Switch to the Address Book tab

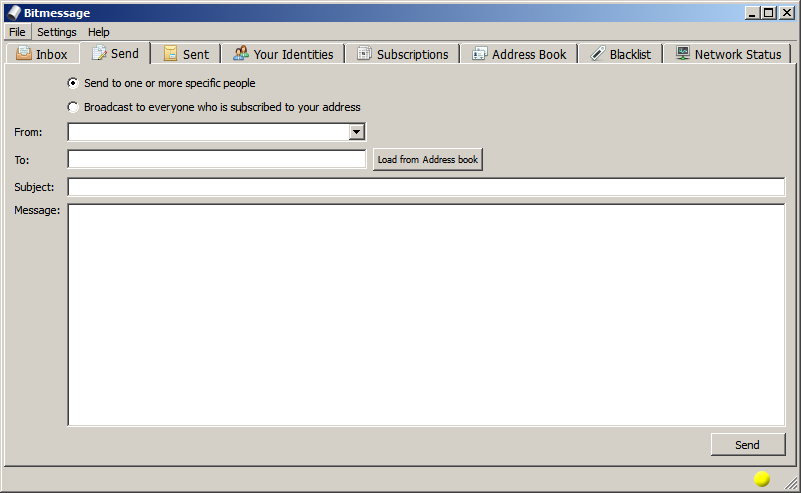click(519, 54)
